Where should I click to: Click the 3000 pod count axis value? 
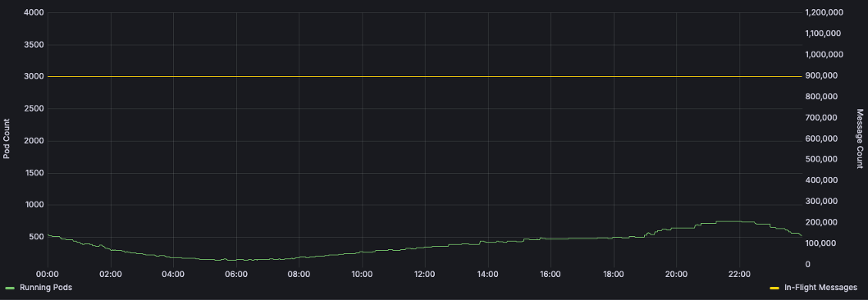coord(34,76)
